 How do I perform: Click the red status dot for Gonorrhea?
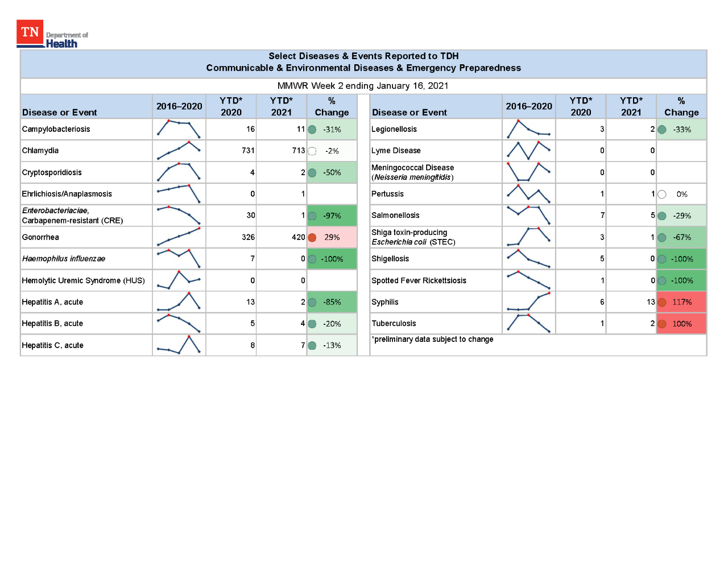pos(312,238)
